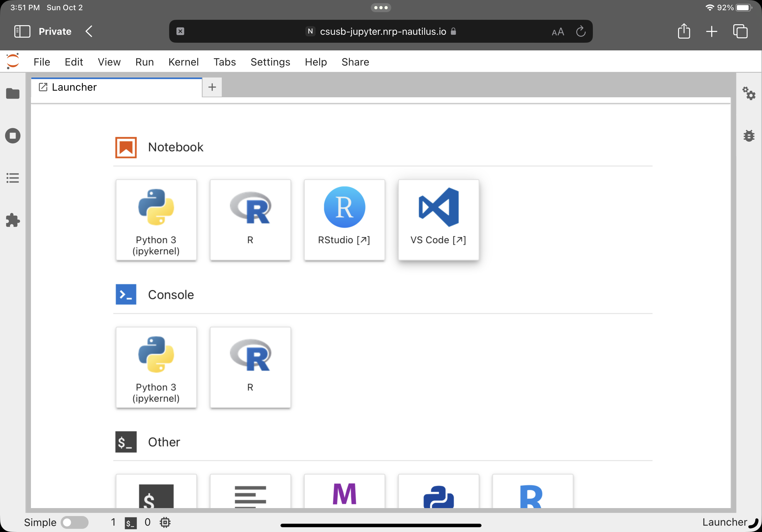This screenshot has width=762, height=532.
Task: Open the Edit menu
Action: 74,62
